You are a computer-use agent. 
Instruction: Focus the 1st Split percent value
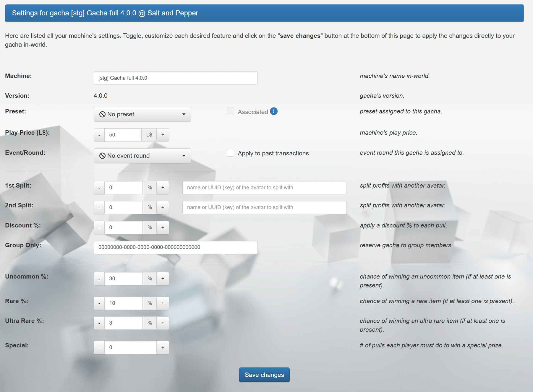[x=124, y=188]
